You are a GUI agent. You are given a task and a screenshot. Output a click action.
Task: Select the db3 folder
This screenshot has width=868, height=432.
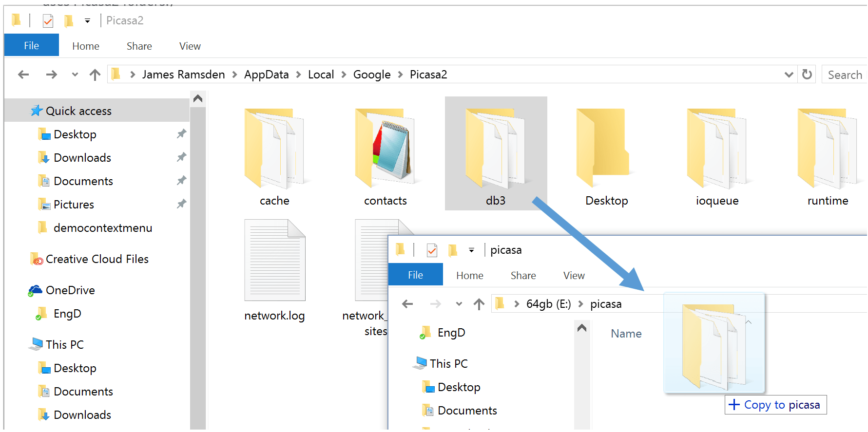[496, 154]
